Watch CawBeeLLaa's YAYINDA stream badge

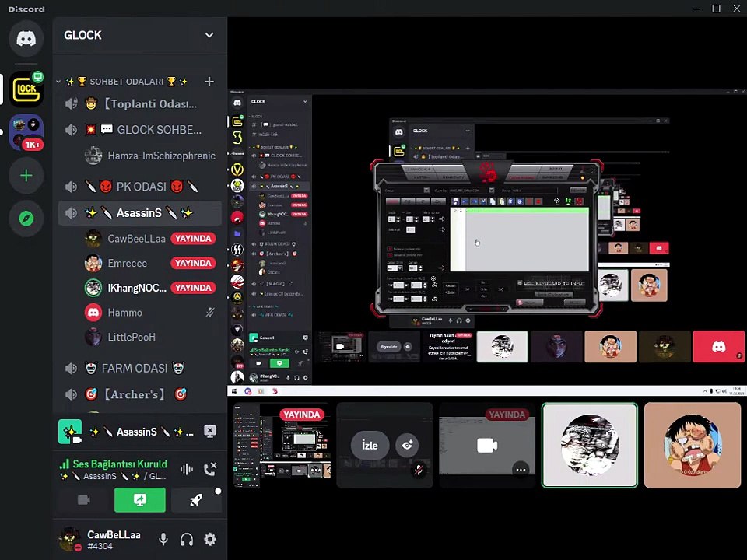(x=193, y=239)
